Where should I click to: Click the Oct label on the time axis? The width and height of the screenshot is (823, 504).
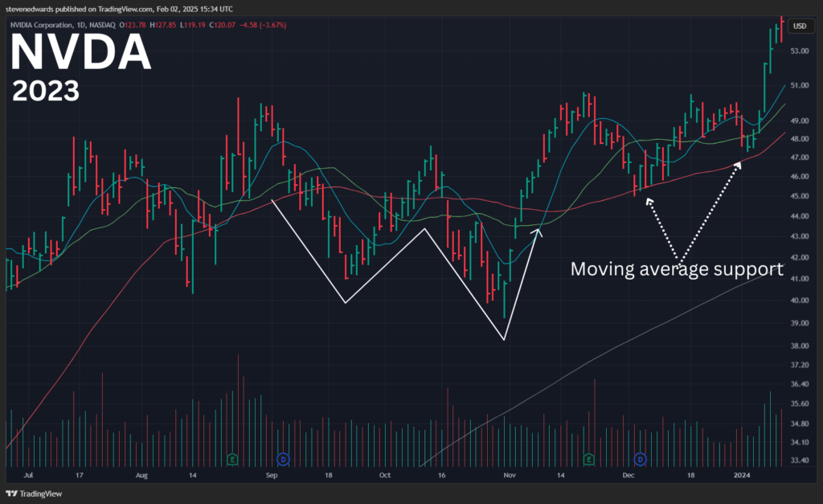pos(385,475)
